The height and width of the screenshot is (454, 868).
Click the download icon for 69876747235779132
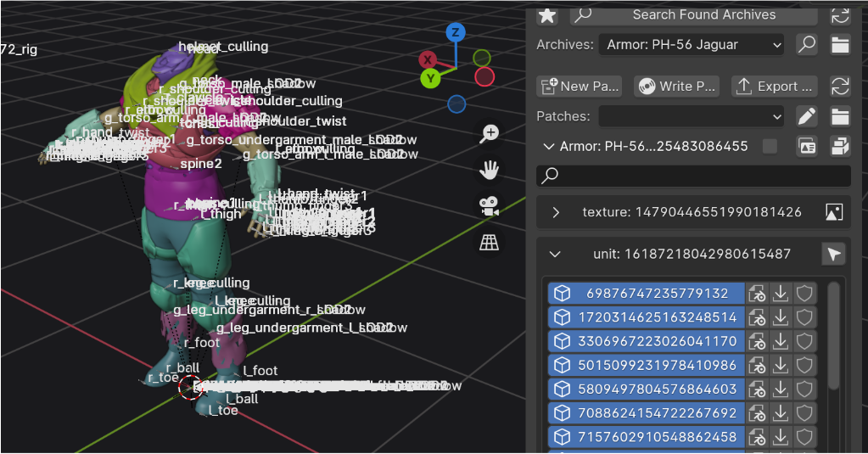click(781, 294)
